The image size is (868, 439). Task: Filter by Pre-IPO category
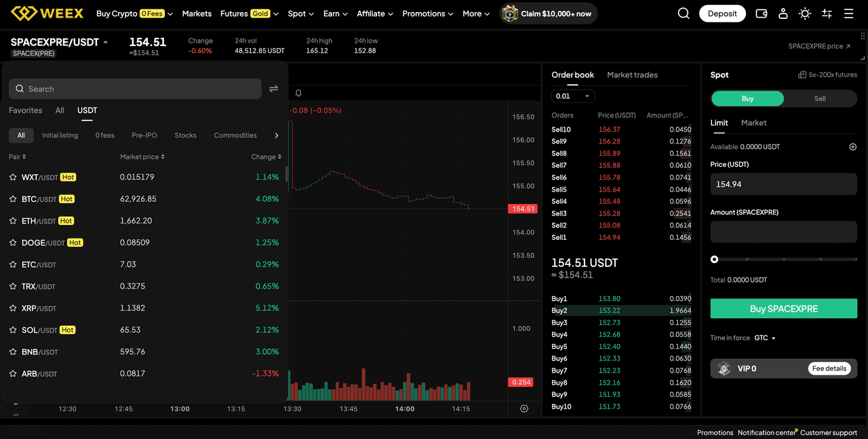coord(144,135)
